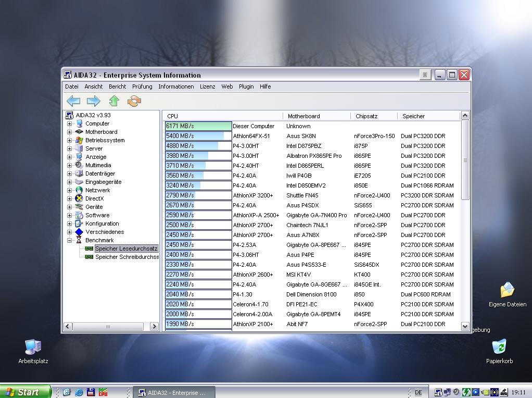Expand the Computer tree node
The image size is (532, 398).
click(x=69, y=124)
